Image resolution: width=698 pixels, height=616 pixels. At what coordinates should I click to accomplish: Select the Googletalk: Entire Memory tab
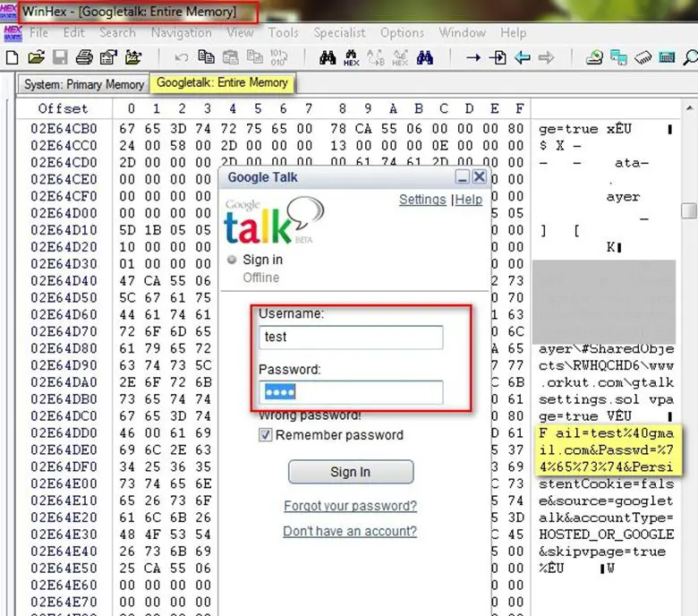click(x=222, y=82)
